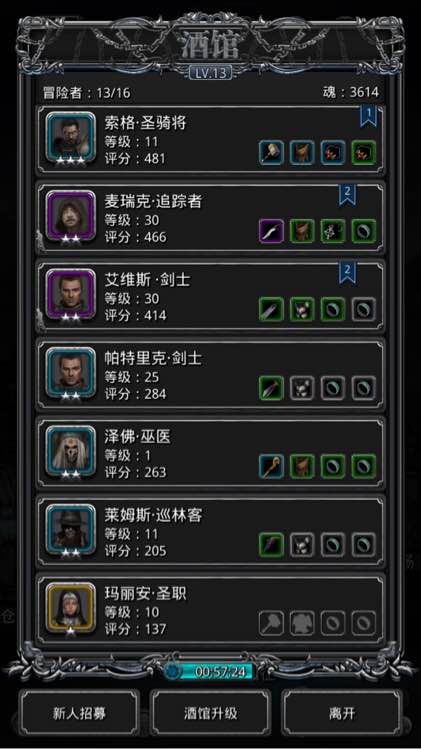This screenshot has width=421, height=750.
Task: Select 泽佛·巫医 skull-masked portrait
Action: point(71,452)
